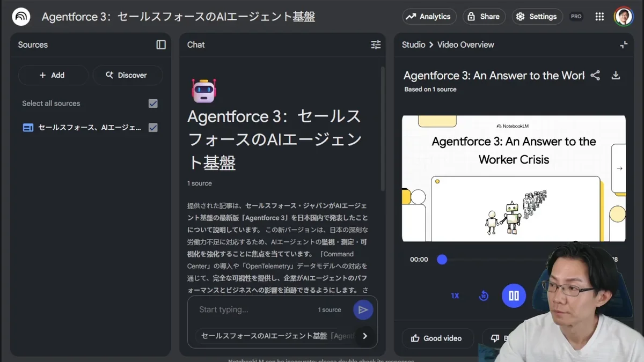Toggle the Select all sources checkbox
The width and height of the screenshot is (644, 362).
click(153, 104)
